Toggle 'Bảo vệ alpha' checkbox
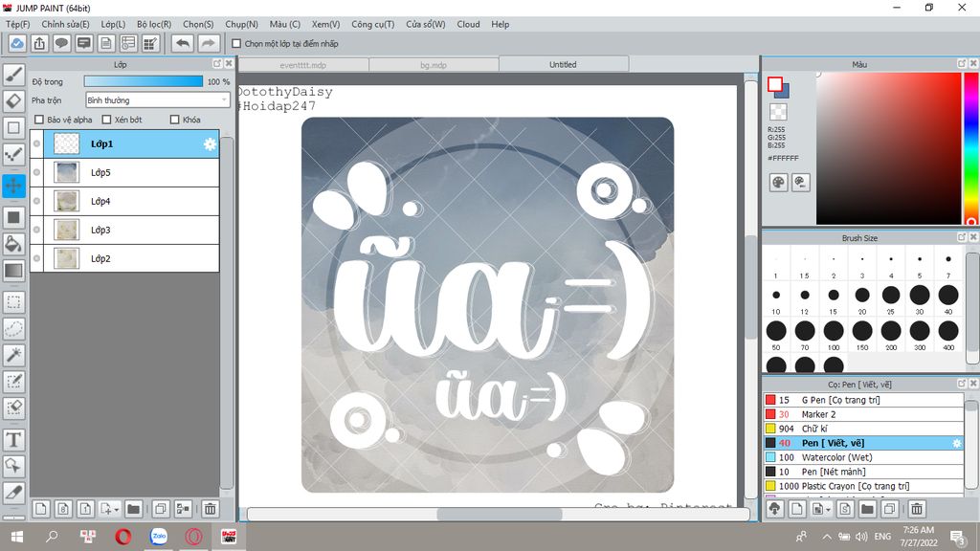The height and width of the screenshot is (551, 980). (39, 120)
